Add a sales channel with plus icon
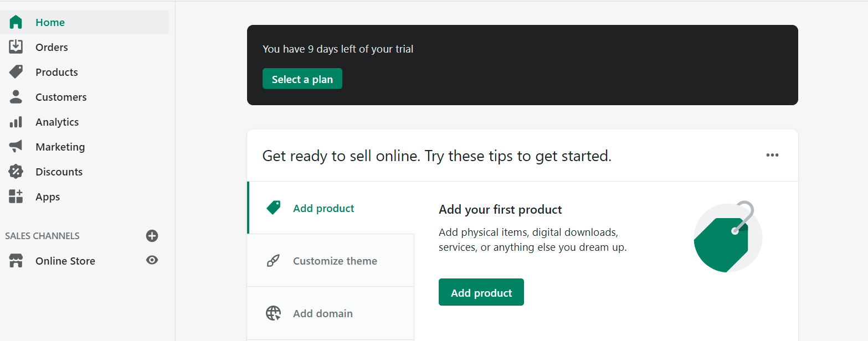The height and width of the screenshot is (341, 868). [152, 236]
